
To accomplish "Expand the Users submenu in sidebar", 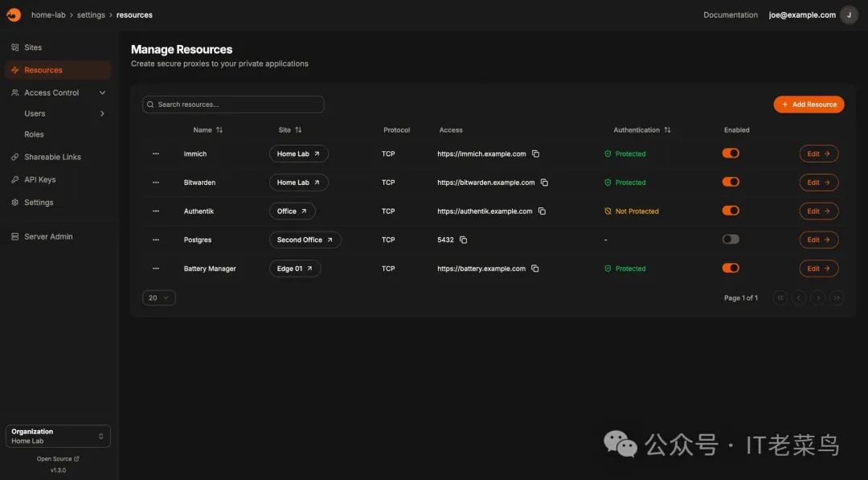I will tap(102, 113).
